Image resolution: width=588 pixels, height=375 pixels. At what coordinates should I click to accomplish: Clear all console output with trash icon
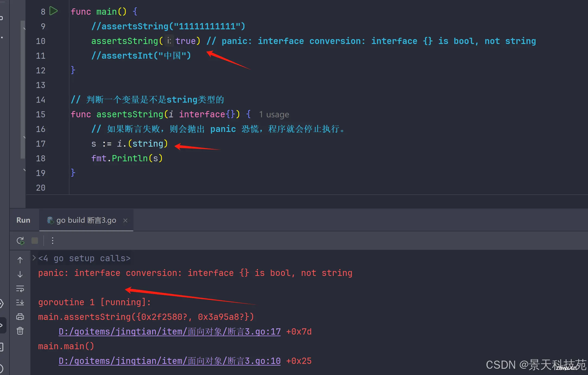(x=20, y=331)
